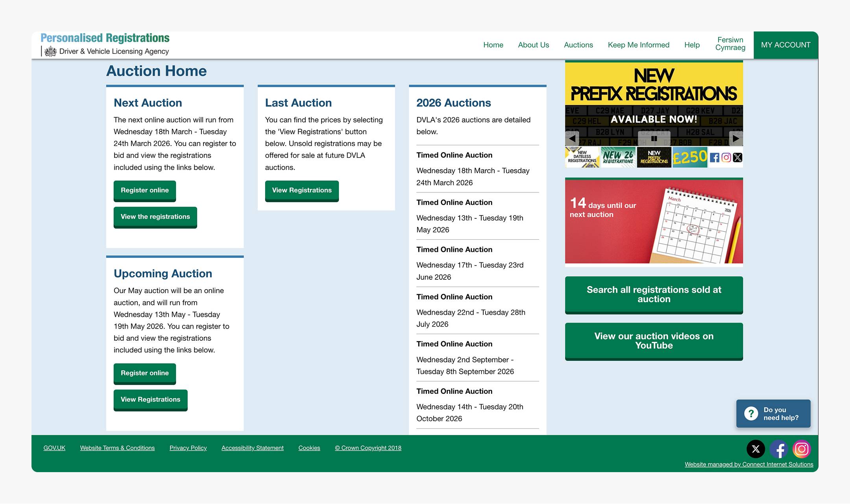Switch to Fersiwn Cymraeg
The width and height of the screenshot is (850, 504).
730,45
